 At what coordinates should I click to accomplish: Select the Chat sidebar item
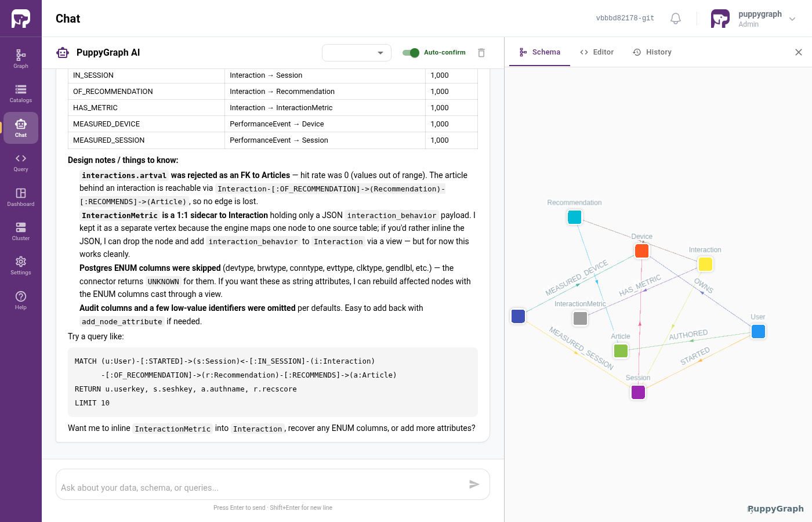pos(21,128)
